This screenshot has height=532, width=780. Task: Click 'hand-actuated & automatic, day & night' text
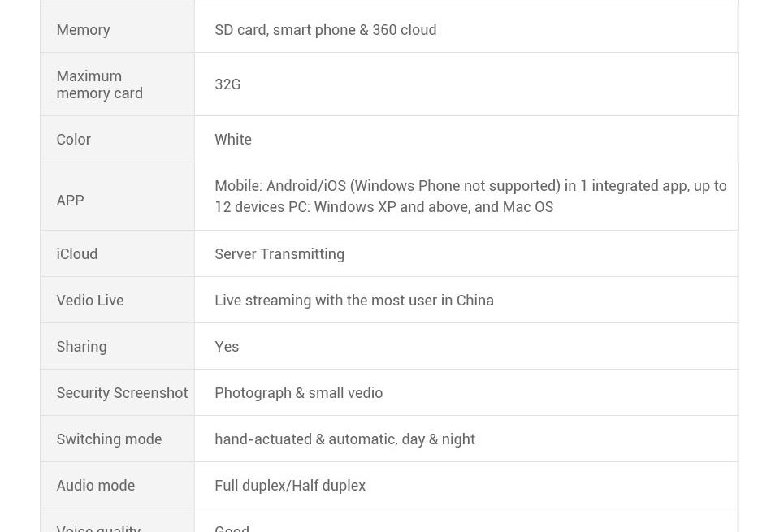click(x=344, y=439)
